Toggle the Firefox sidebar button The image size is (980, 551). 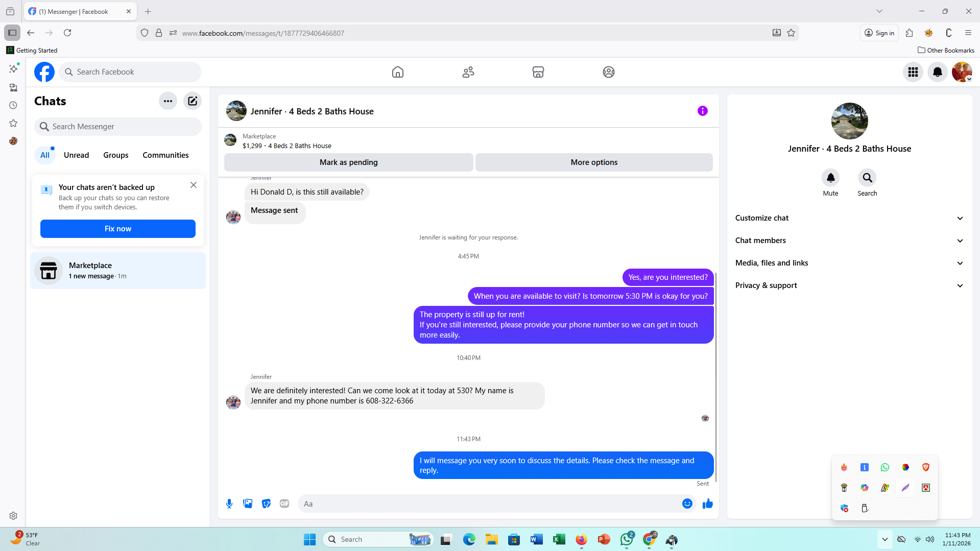tap(12, 33)
